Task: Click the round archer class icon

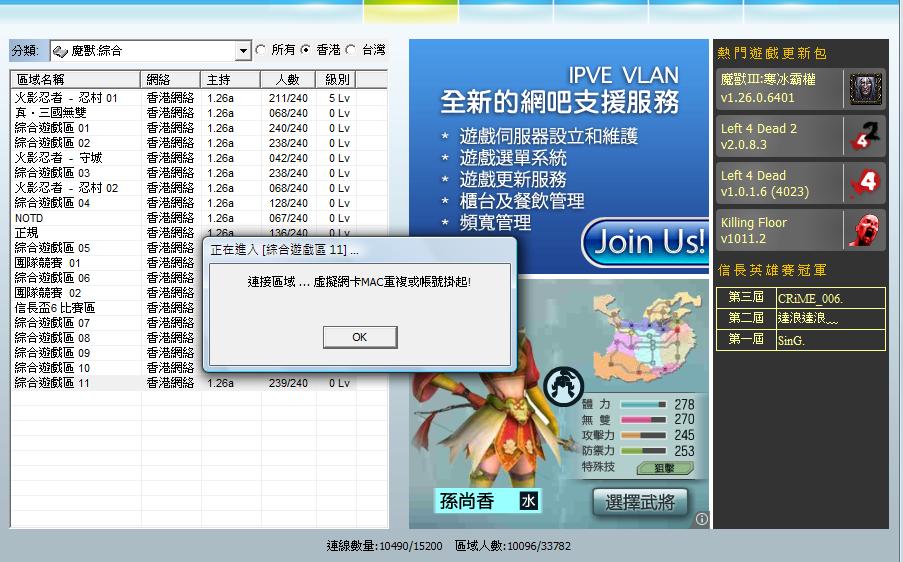Action: pos(563,386)
